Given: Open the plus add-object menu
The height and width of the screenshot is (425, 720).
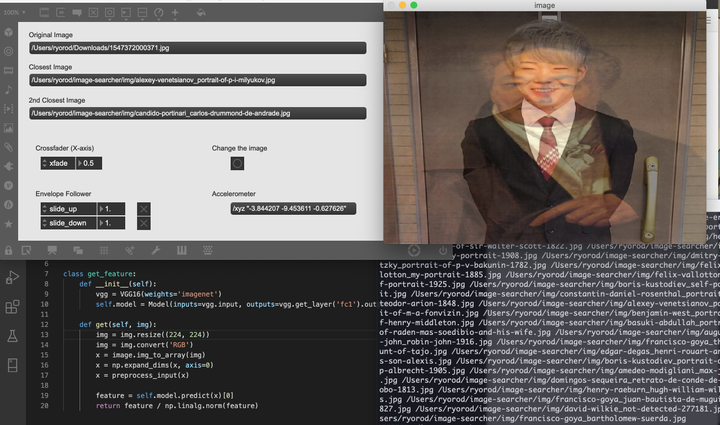Looking at the screenshot, I should coord(175,12).
